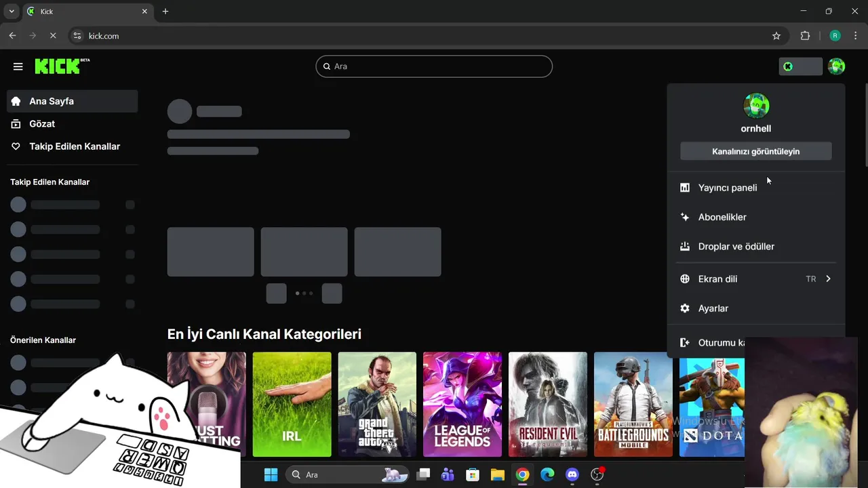
Task: Click the search magnifier icon in Ara field
Action: (x=326, y=66)
